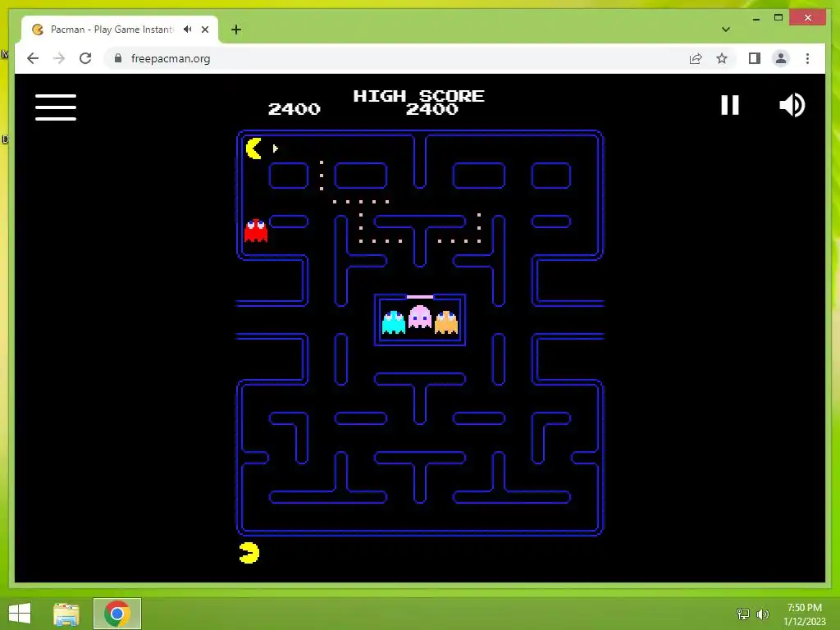Close the Pacman tab
Viewport: 840px width, 630px height.
pyautogui.click(x=205, y=30)
